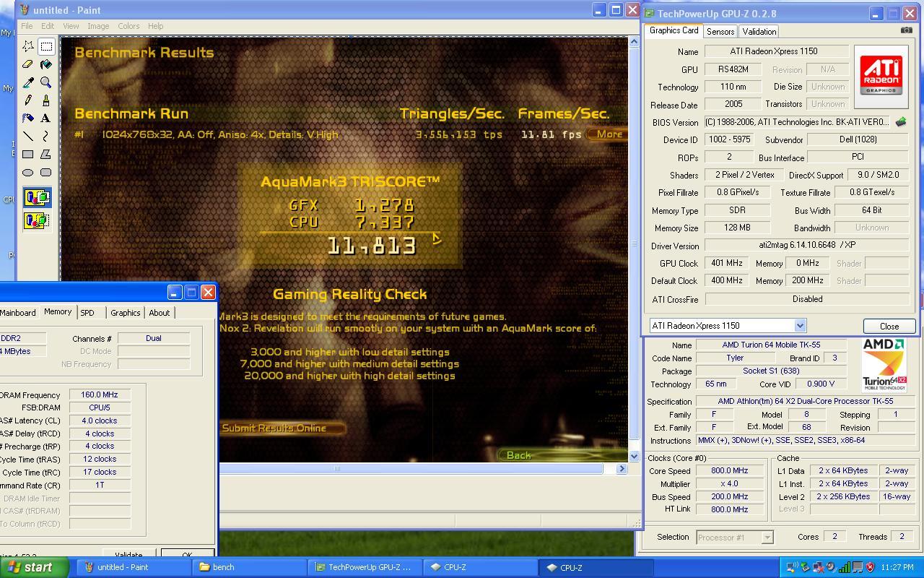
Task: Pick the Rectangle shape tool
Action: coord(27,155)
